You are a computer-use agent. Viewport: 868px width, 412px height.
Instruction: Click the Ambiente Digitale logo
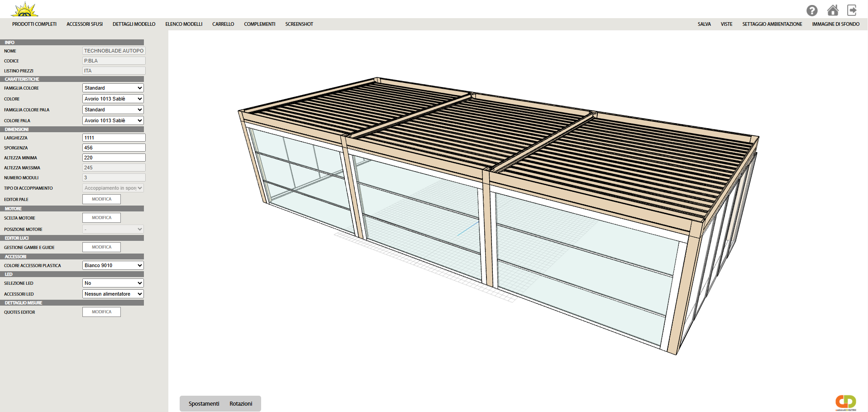tap(846, 402)
